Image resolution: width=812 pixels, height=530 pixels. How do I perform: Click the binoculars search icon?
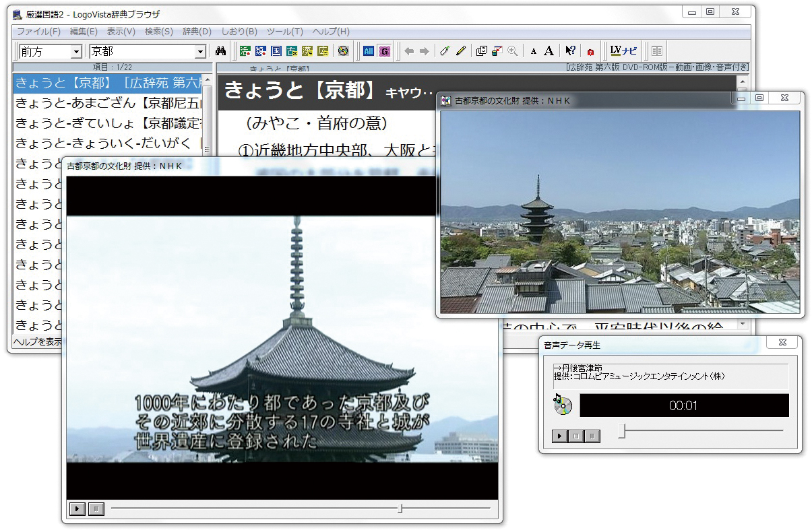pyautogui.click(x=220, y=51)
